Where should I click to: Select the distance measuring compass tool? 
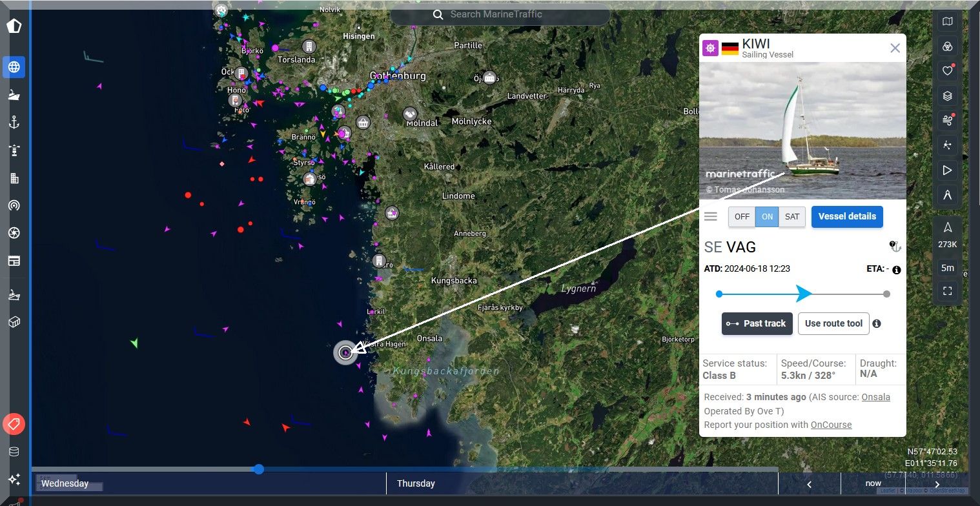[947, 195]
